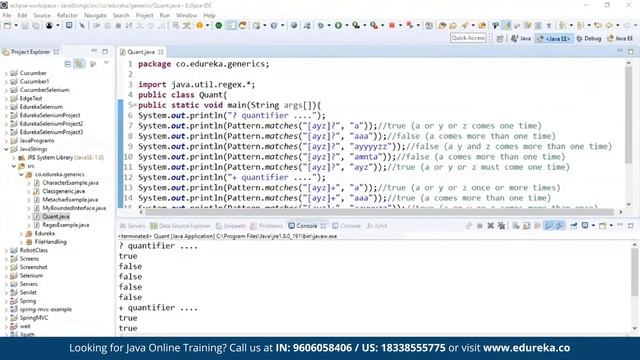Expand the Edureka package

click(21, 233)
